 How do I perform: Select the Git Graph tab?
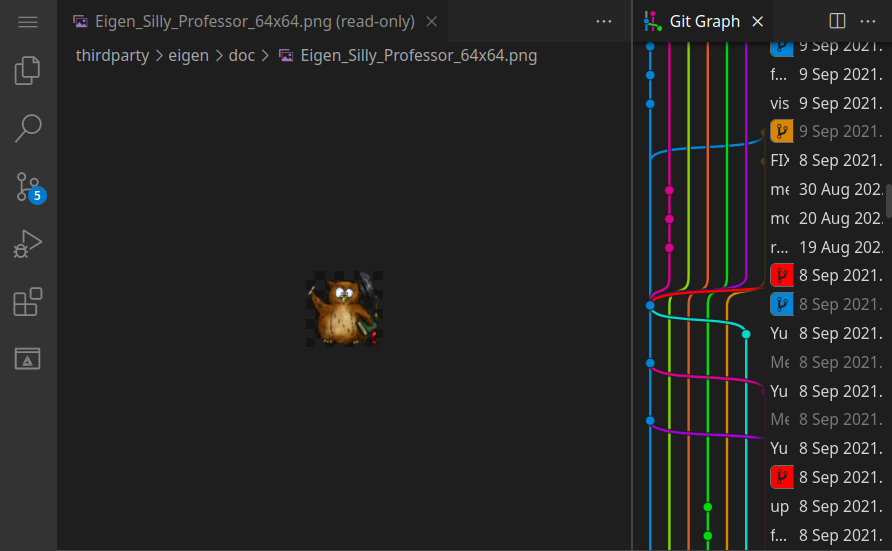coord(704,22)
